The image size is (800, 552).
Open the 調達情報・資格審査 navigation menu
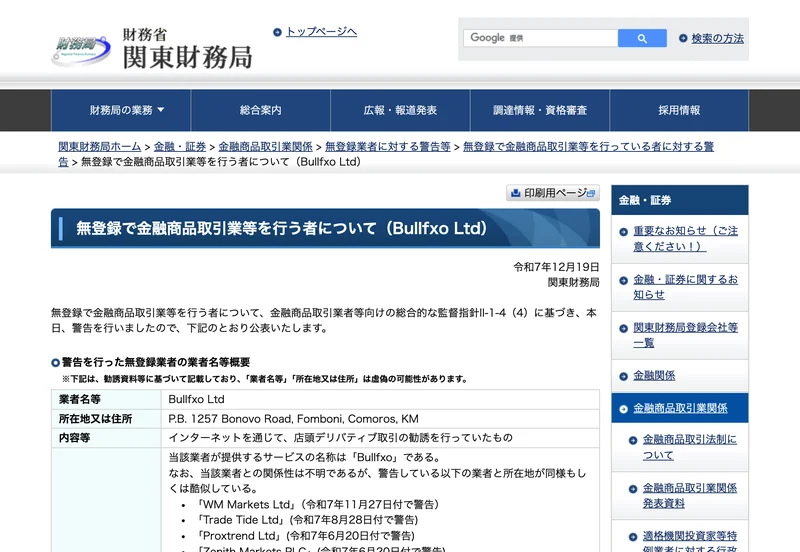[540, 110]
